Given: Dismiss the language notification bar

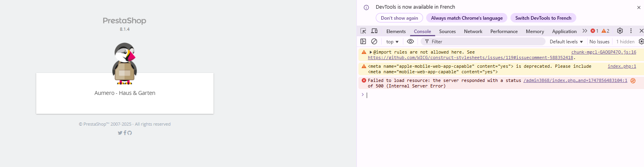Looking at the screenshot, I should pyautogui.click(x=638, y=7).
